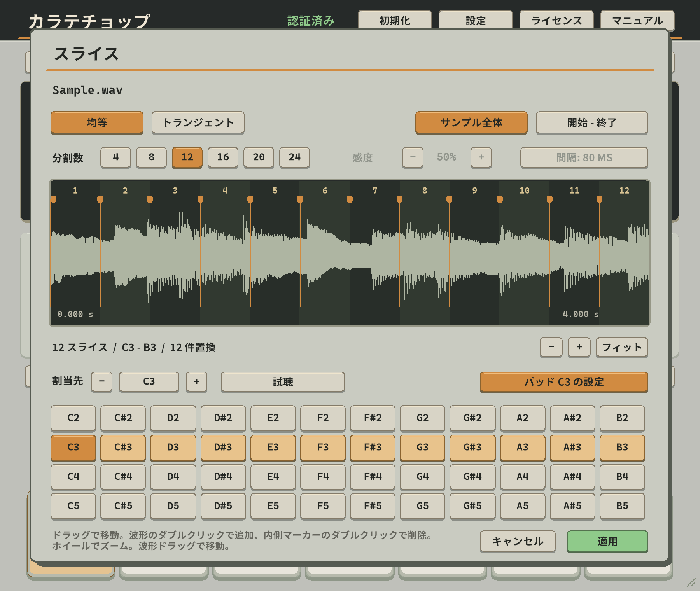This screenshot has width=700, height=591.
Task: Set slice count to 4
Action: click(x=115, y=157)
